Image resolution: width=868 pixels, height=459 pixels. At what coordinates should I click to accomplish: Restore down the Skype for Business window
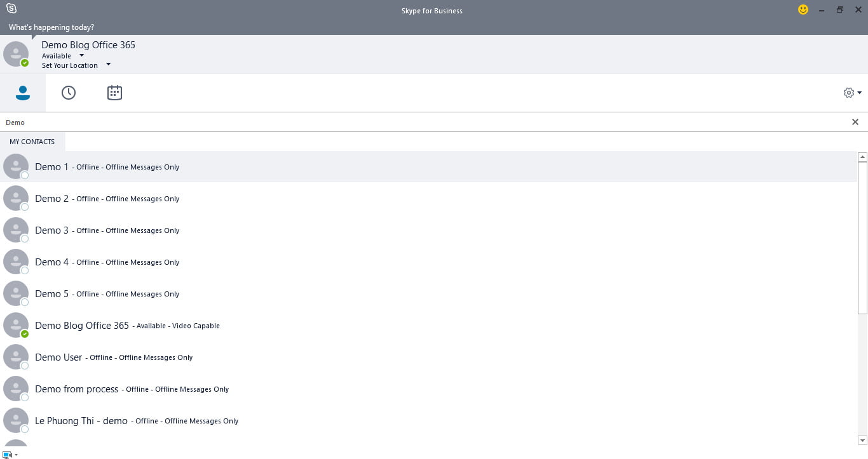click(839, 10)
